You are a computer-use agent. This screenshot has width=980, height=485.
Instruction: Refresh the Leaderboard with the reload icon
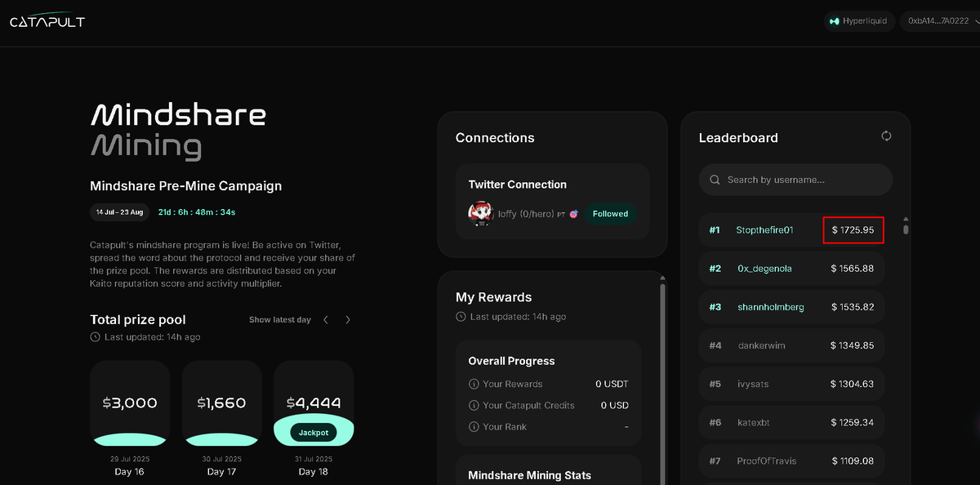886,136
